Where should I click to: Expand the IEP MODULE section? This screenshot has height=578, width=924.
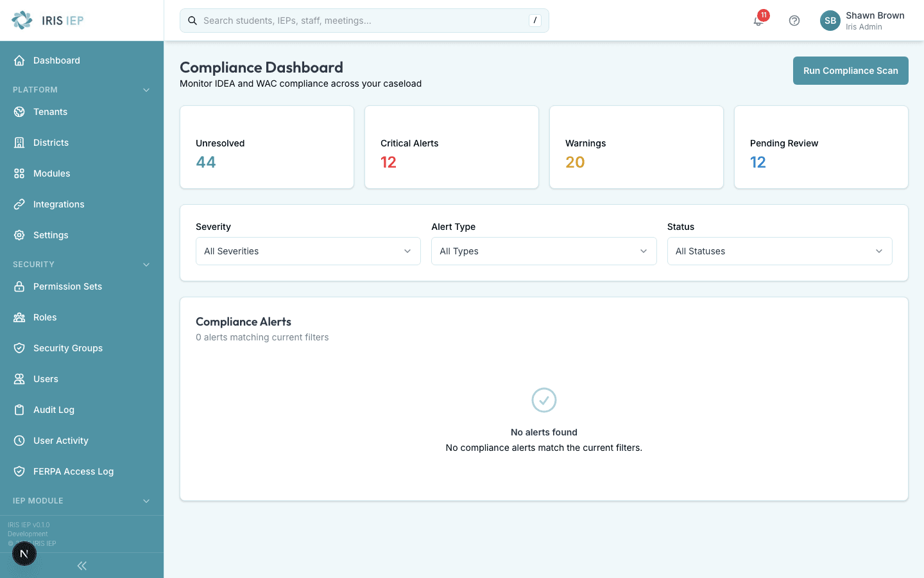[146, 500]
